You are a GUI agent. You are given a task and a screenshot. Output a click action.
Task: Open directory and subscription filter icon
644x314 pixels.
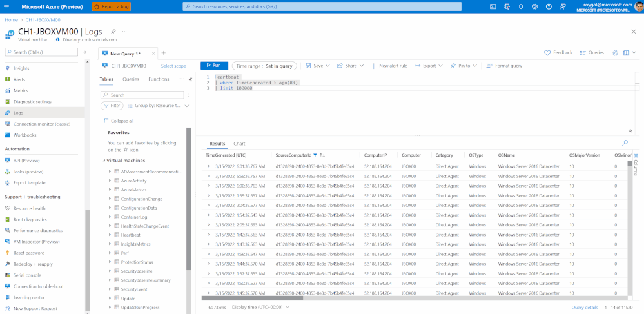click(x=507, y=6)
